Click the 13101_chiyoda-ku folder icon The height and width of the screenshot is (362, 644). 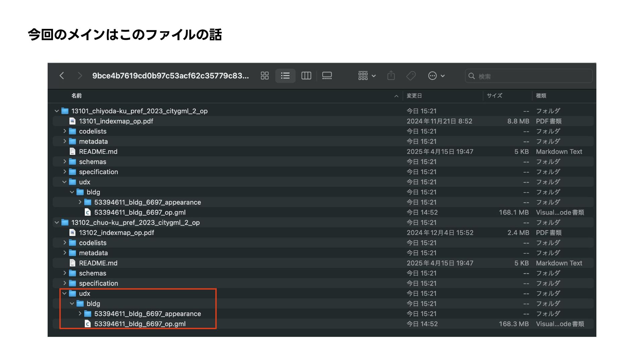(x=65, y=111)
